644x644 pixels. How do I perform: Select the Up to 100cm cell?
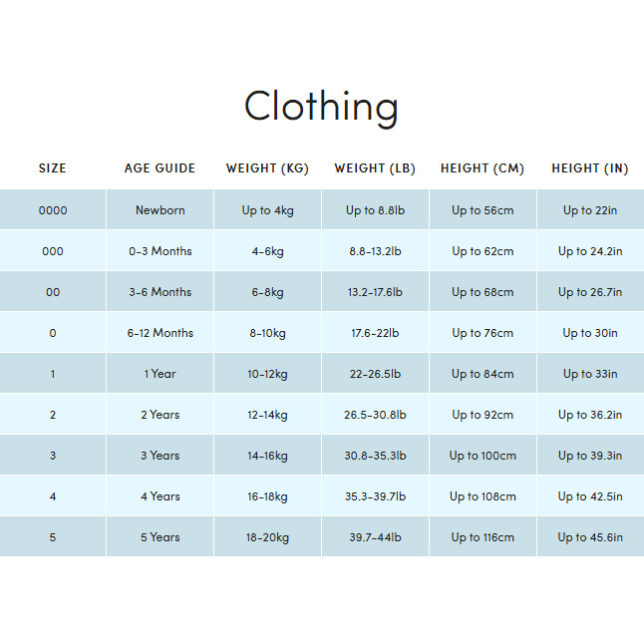[x=483, y=456]
